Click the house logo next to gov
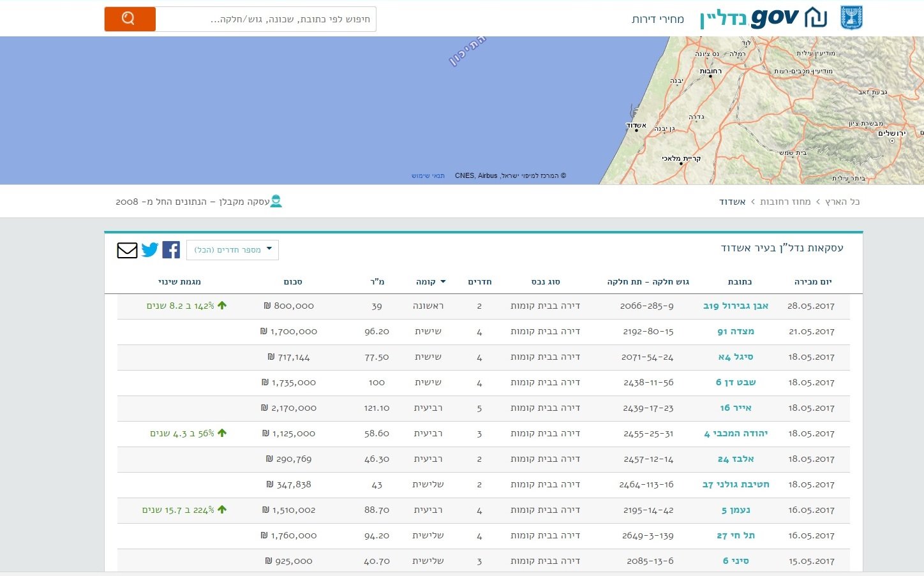This screenshot has width=924, height=576. [815, 17]
